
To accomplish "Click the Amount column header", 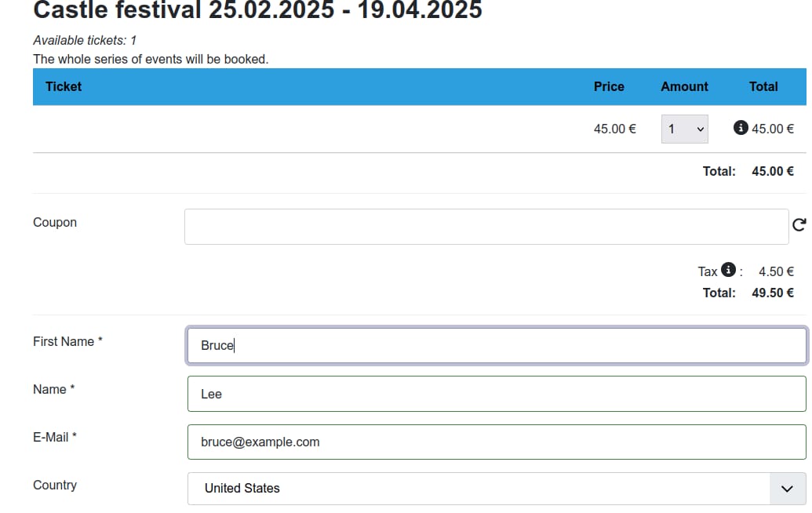I will (684, 86).
